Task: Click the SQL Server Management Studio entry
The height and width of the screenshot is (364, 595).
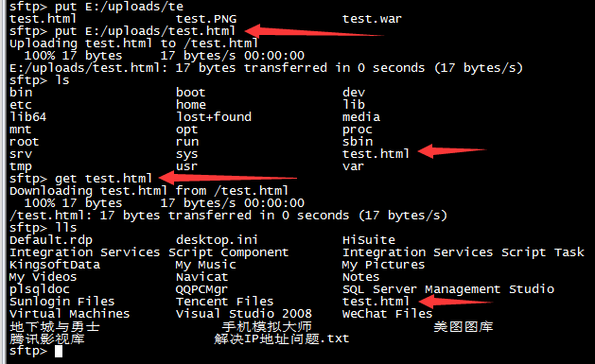Action: pos(448,289)
